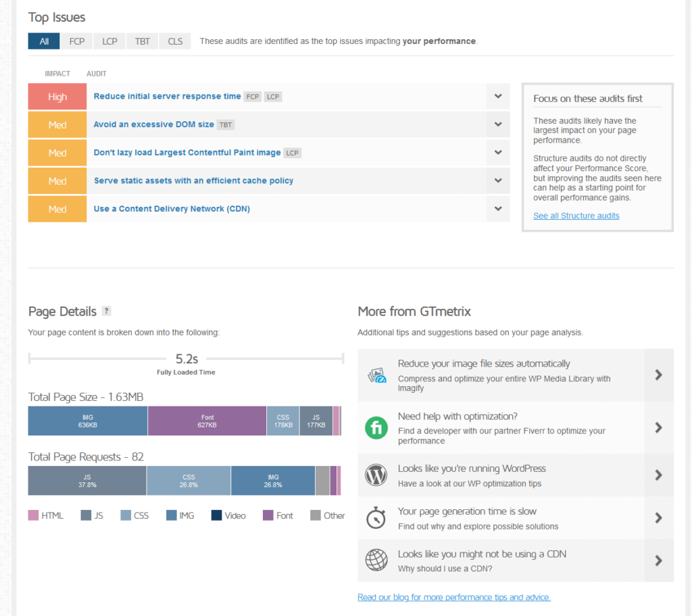The width and height of the screenshot is (692, 616).
Task: Follow the Read our blog performance tips link
Action: click(x=453, y=597)
